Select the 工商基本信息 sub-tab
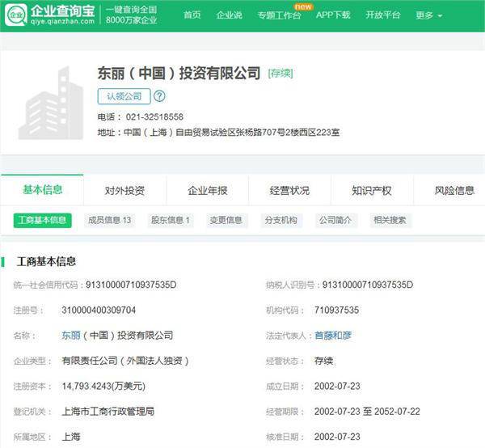The height and width of the screenshot is (448, 485). tap(42, 220)
